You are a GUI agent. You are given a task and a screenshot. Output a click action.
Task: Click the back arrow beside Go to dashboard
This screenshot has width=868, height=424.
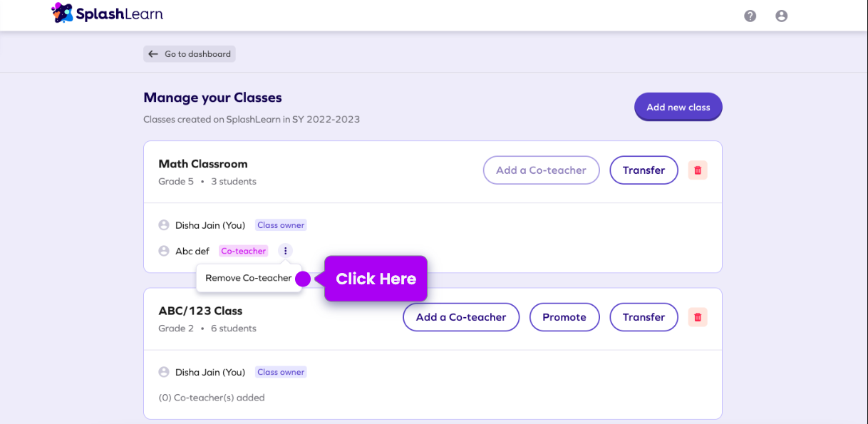click(153, 54)
